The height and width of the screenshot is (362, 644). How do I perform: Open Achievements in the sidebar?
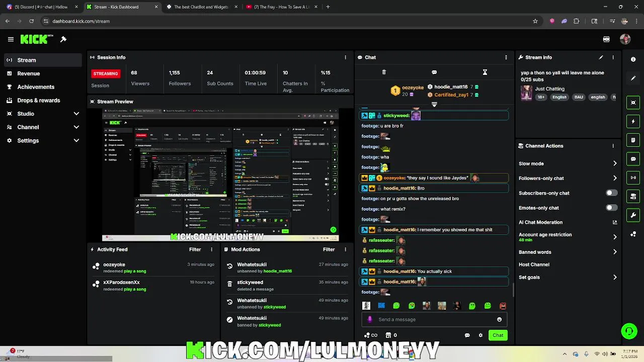[x=43, y=87]
